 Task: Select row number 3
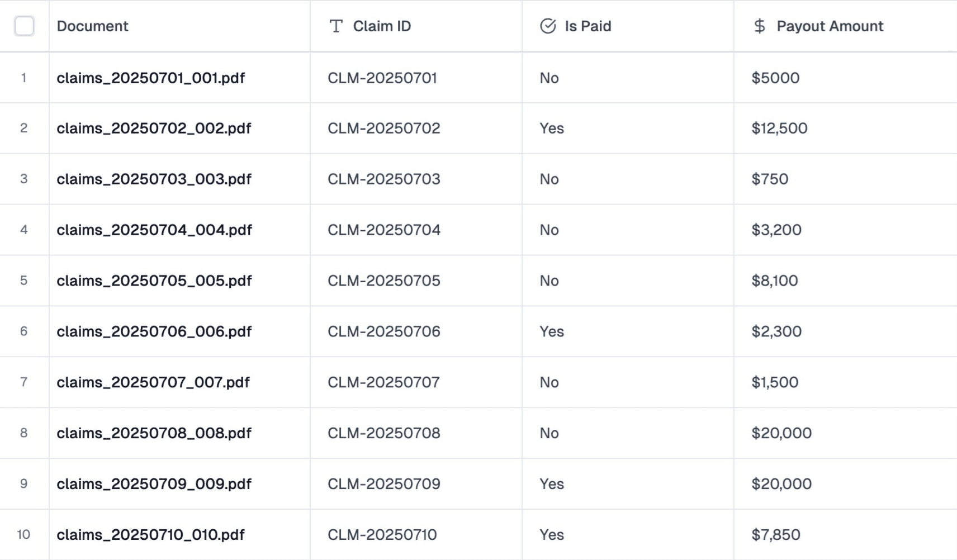[23, 179]
